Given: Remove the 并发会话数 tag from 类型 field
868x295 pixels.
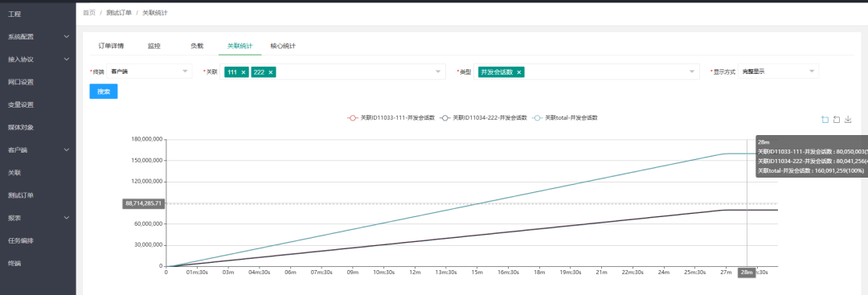Looking at the screenshot, I should point(518,72).
